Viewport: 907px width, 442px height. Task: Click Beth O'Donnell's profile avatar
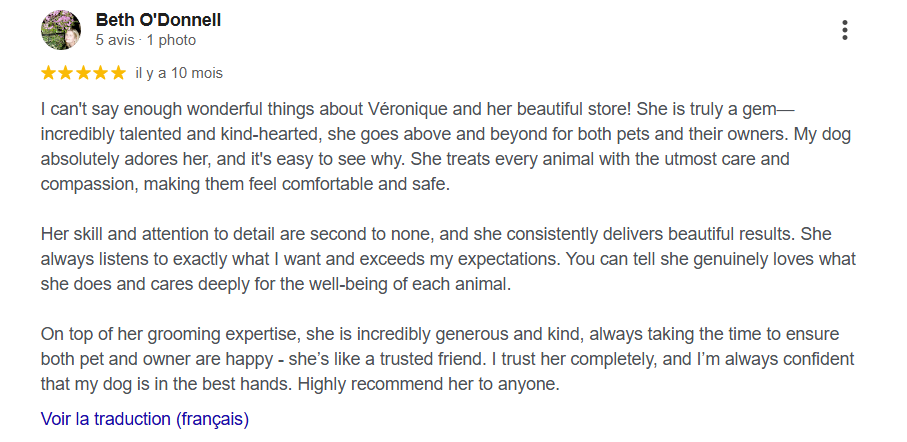(x=61, y=30)
